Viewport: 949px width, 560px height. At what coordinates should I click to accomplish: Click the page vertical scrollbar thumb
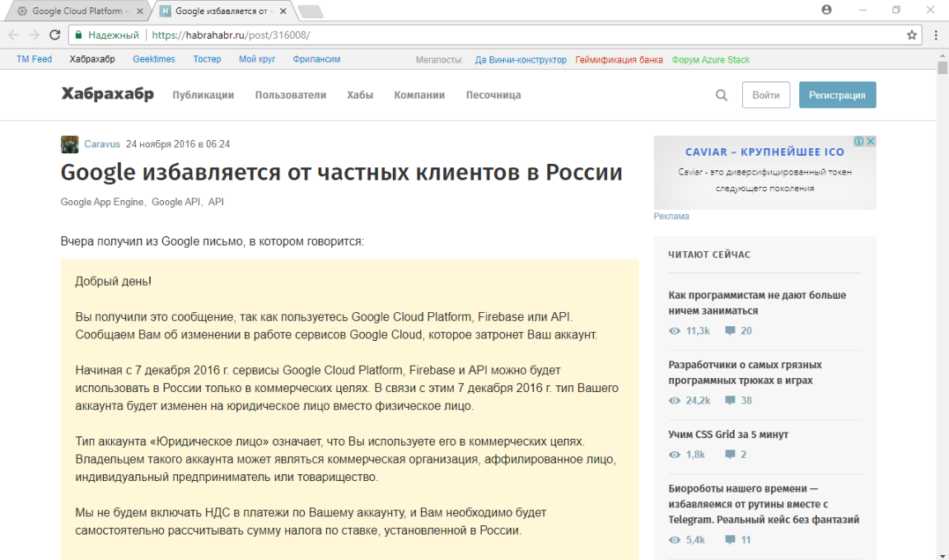(942, 68)
